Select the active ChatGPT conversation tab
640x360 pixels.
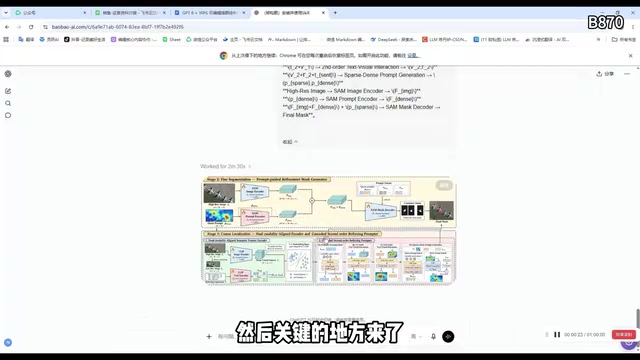(289, 13)
